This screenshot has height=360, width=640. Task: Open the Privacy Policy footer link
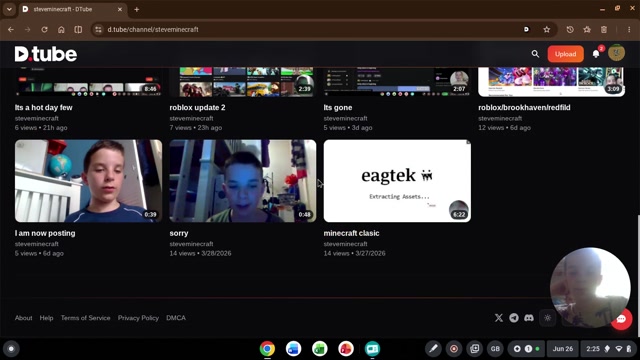138,318
